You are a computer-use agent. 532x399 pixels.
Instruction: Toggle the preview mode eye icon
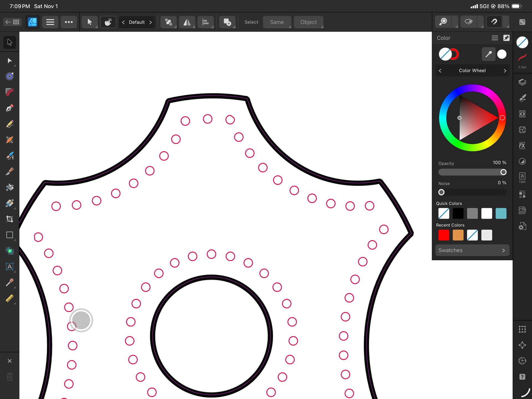coord(469,22)
